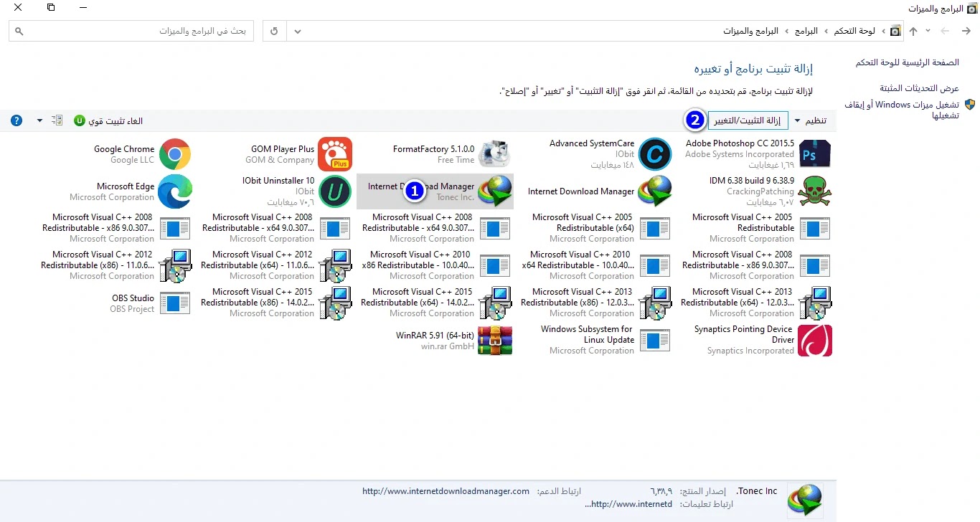The width and height of the screenshot is (980, 522).
Task: Open the truncated http://www.internetd... help link
Action: click(x=629, y=504)
